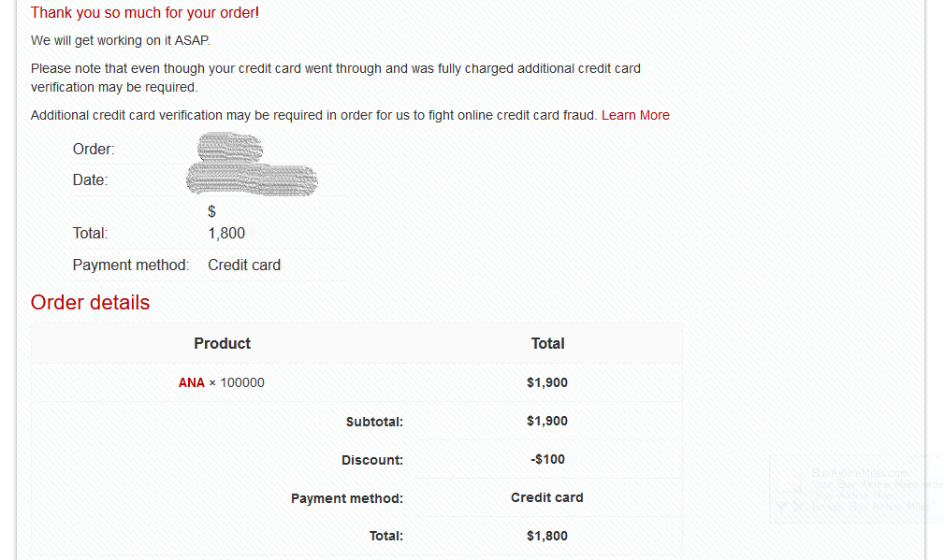Screen dimensions: 944x560
Task: Click the 1,800 summary total value
Action: (x=226, y=234)
